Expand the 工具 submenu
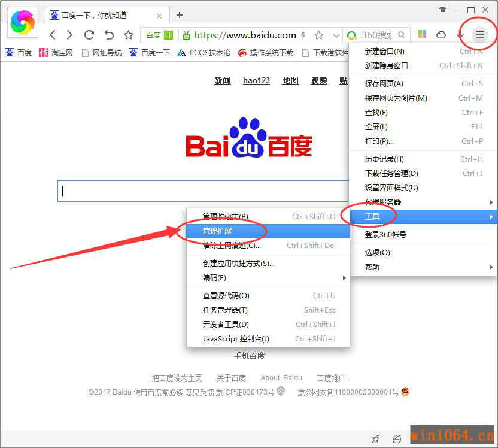This screenshot has width=498, height=448. click(423, 217)
